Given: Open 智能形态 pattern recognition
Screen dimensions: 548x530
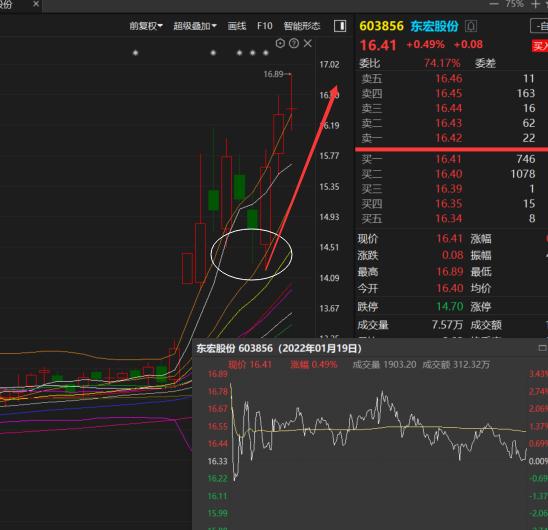Looking at the screenshot, I should (302, 26).
